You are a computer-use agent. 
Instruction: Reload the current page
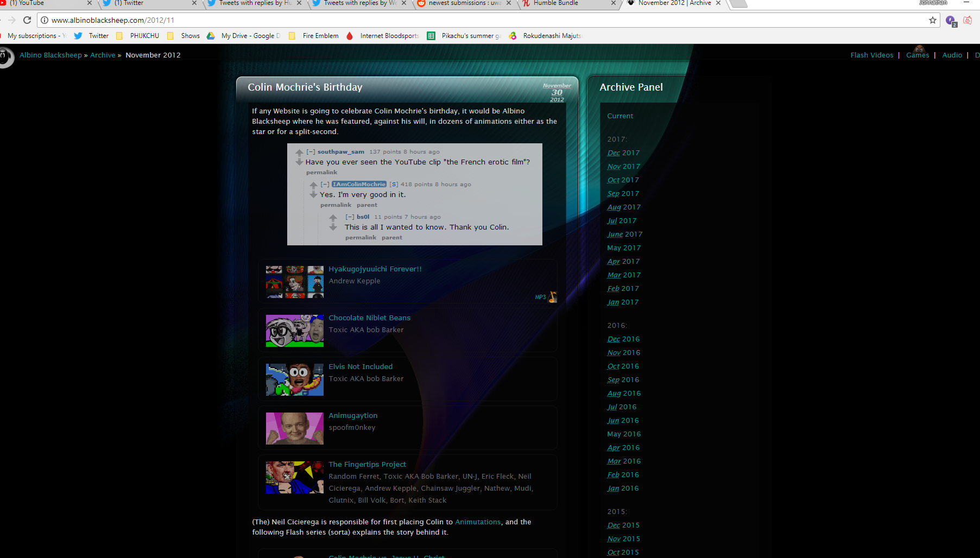click(x=27, y=20)
